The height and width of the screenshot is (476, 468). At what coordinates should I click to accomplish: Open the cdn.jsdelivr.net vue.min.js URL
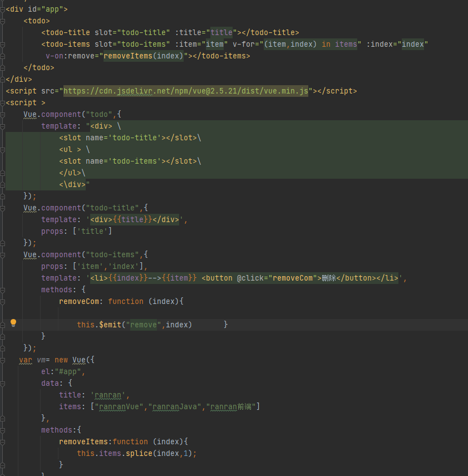(x=186, y=91)
